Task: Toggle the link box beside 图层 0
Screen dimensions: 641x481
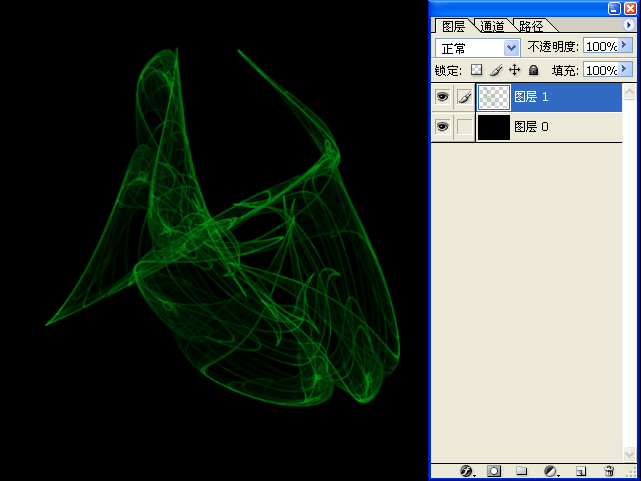Action: [x=464, y=127]
